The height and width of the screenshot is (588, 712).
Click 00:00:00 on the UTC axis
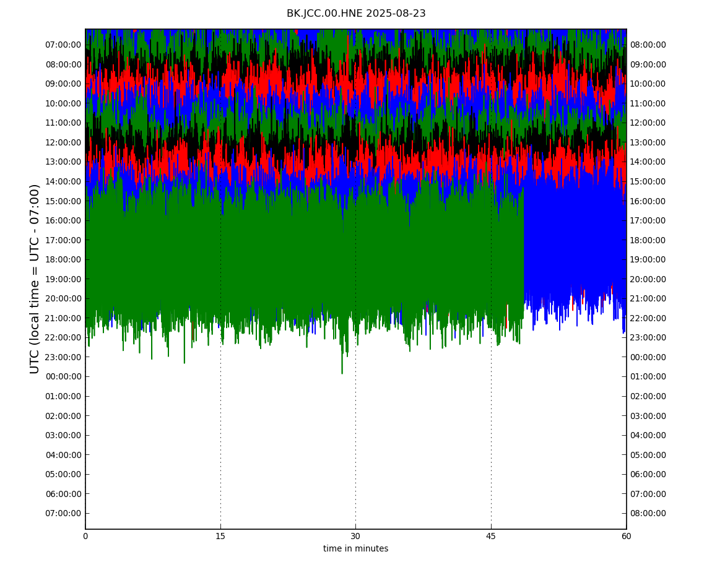(63, 376)
